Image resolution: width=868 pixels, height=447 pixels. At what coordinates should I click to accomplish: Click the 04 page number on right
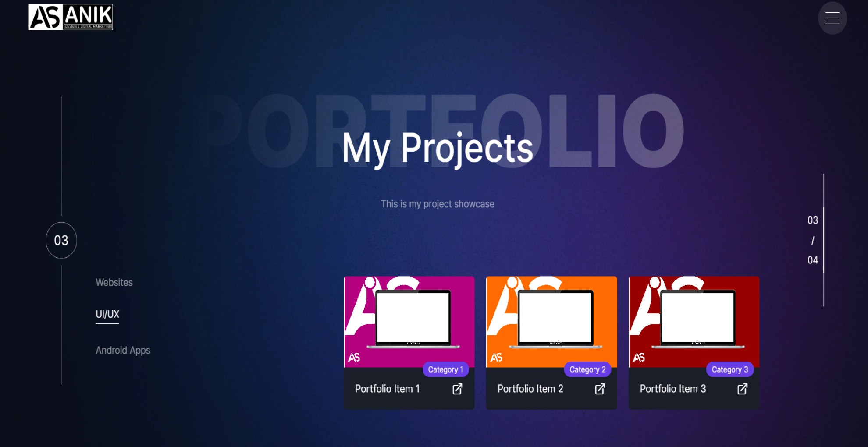[x=813, y=260]
